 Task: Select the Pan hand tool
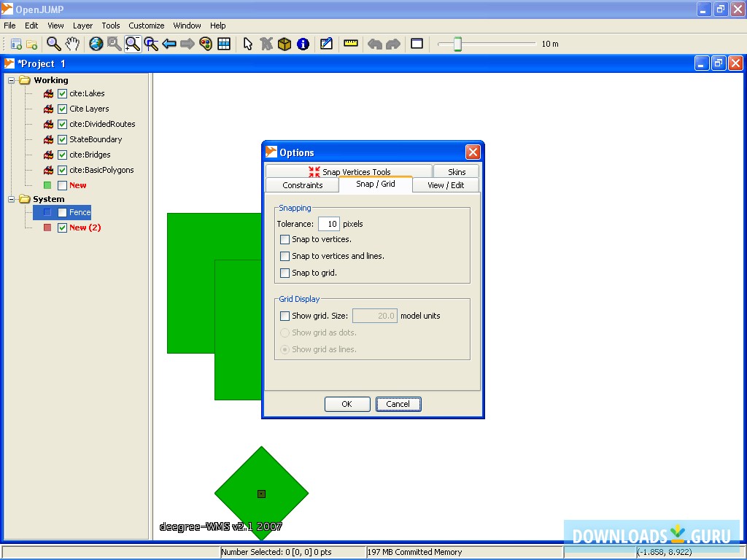tap(72, 44)
